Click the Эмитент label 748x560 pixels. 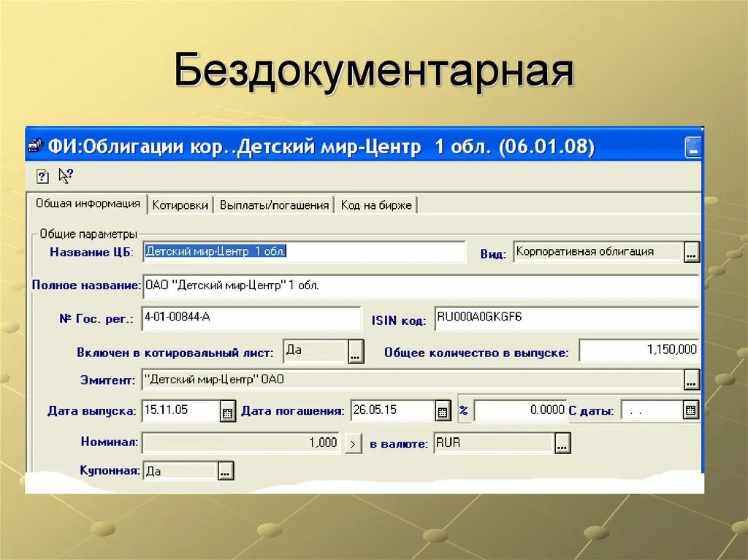click(108, 380)
